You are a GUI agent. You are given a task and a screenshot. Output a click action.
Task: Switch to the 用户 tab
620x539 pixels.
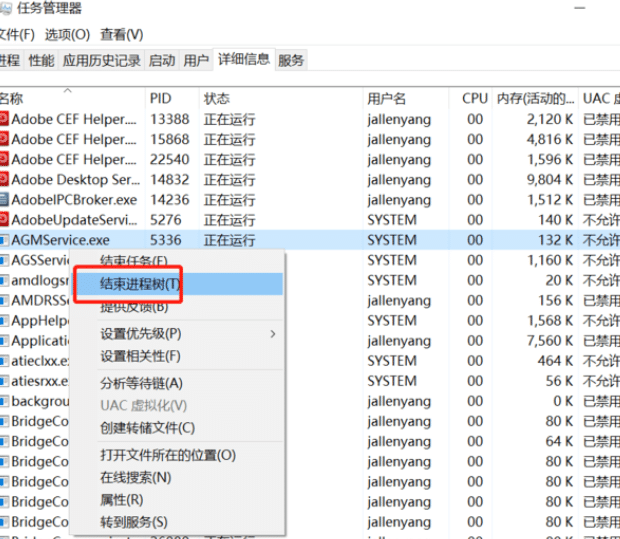click(x=196, y=61)
